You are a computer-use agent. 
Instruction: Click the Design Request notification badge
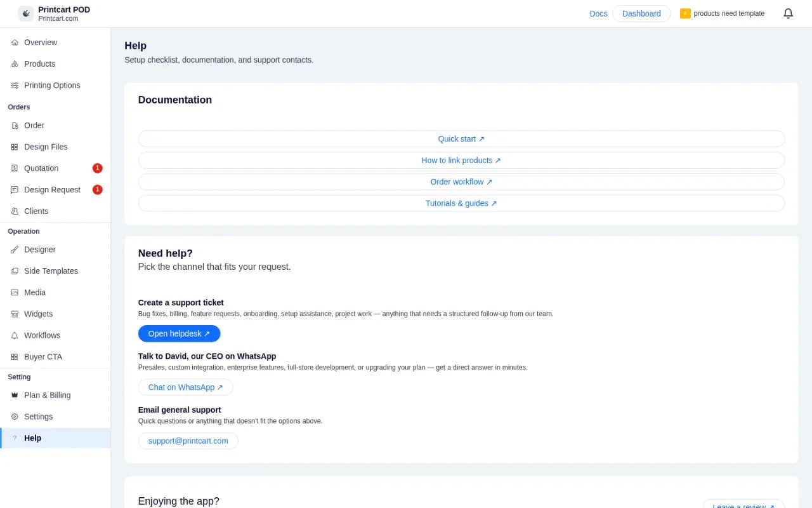[x=98, y=190]
